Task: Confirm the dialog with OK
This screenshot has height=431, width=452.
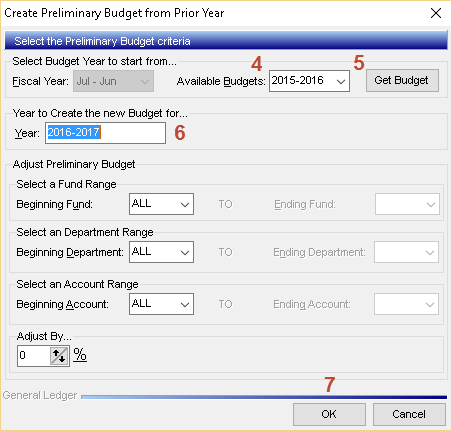Action: [329, 414]
